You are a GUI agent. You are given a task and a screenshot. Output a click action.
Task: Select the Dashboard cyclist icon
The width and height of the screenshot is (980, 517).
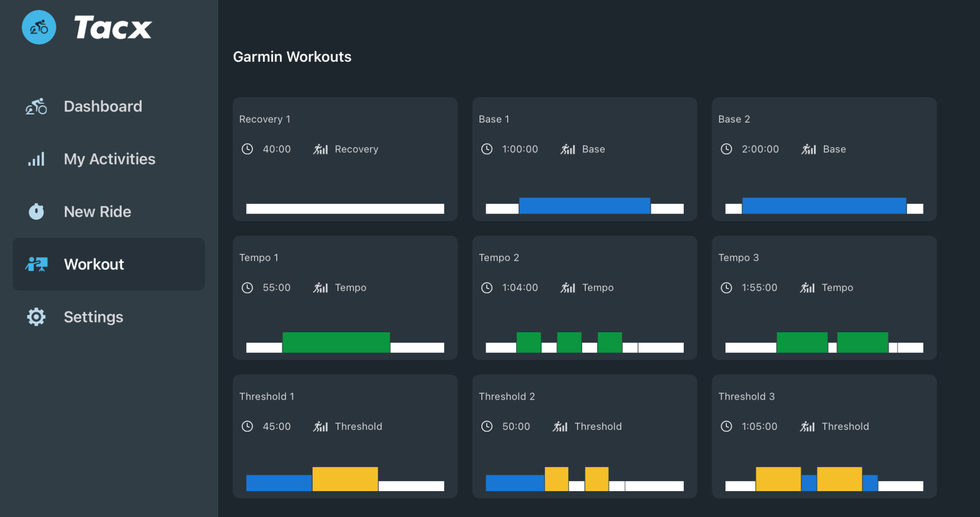point(36,106)
